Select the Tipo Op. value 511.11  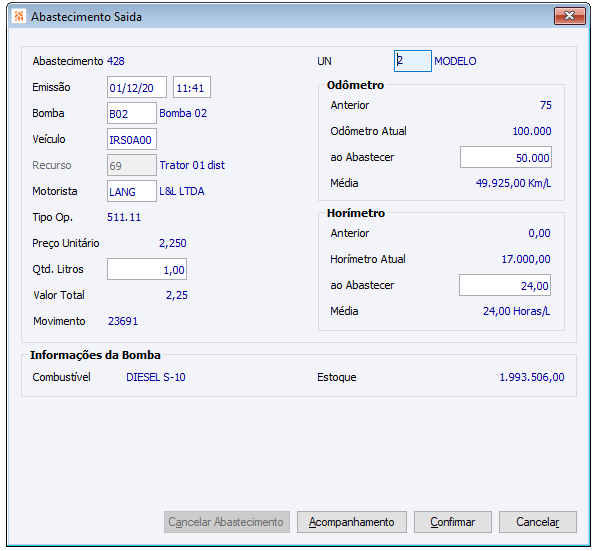124,217
